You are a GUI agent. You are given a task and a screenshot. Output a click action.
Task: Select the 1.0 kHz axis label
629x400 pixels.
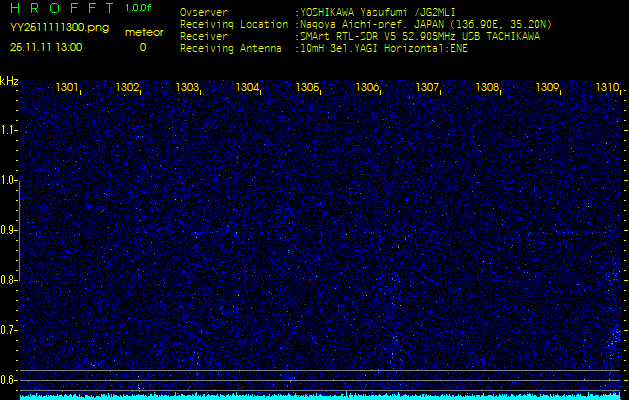9,180
